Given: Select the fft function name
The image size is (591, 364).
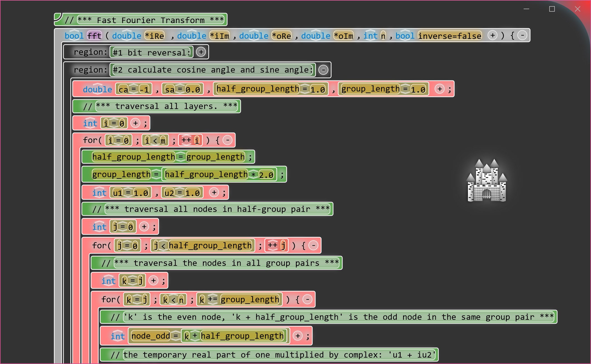Looking at the screenshot, I should click(x=94, y=36).
